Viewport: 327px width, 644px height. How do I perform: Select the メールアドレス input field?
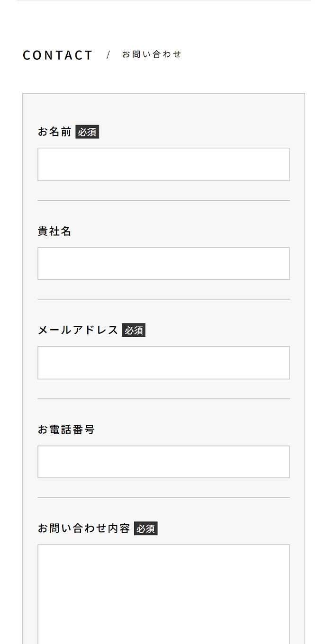pos(163,363)
